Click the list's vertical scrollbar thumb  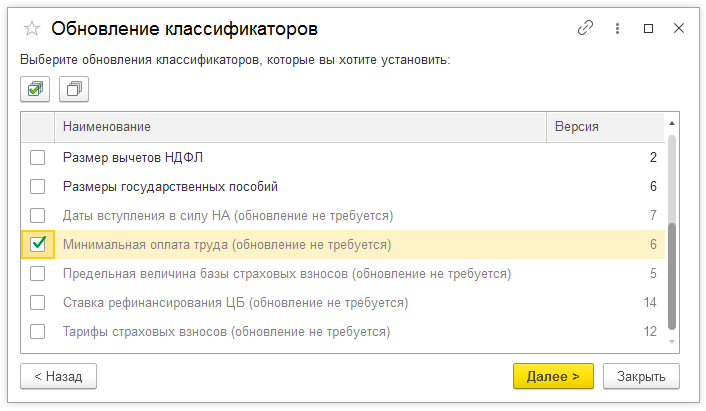[672, 275]
